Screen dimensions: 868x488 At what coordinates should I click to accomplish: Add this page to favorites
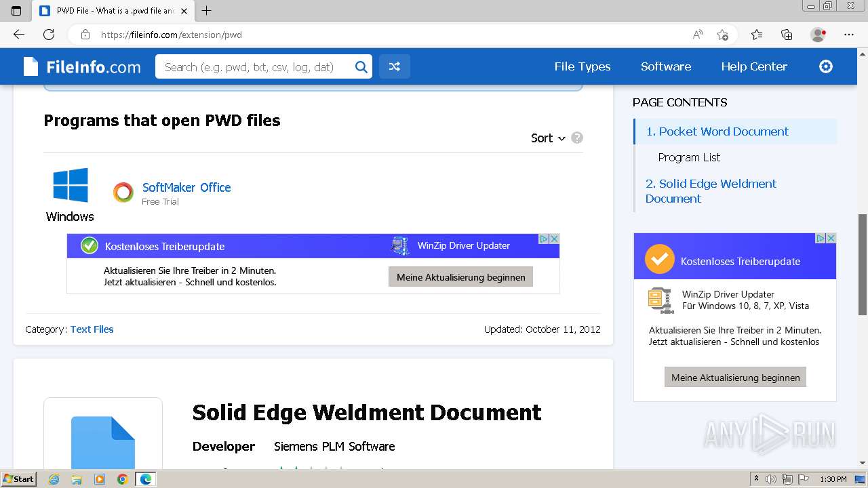pos(722,35)
